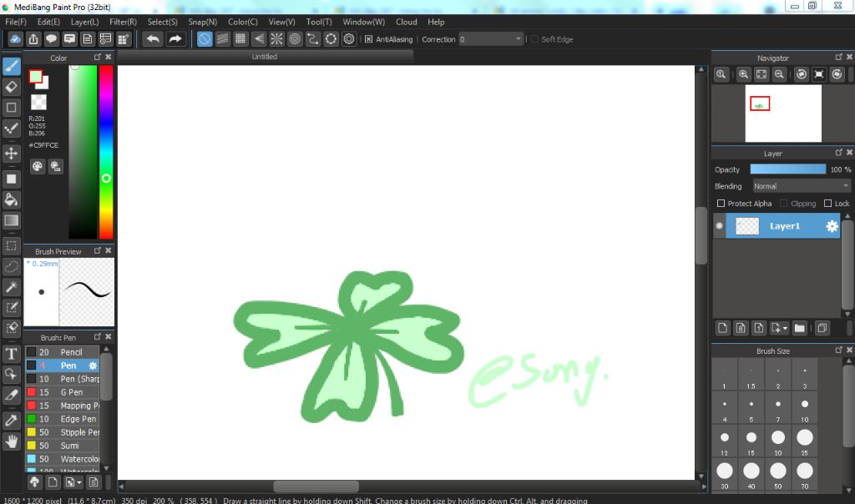This screenshot has height=504, width=855.
Task: Enable the layer Lock checkbox
Action: coord(827,204)
